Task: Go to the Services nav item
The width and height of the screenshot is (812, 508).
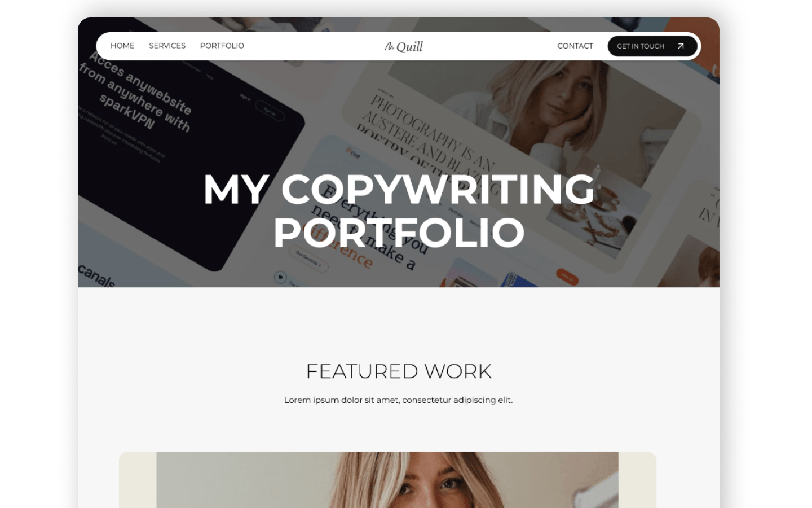Action: coord(167,46)
